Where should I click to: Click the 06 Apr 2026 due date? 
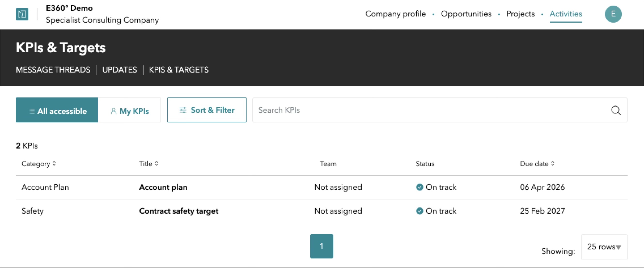542,187
